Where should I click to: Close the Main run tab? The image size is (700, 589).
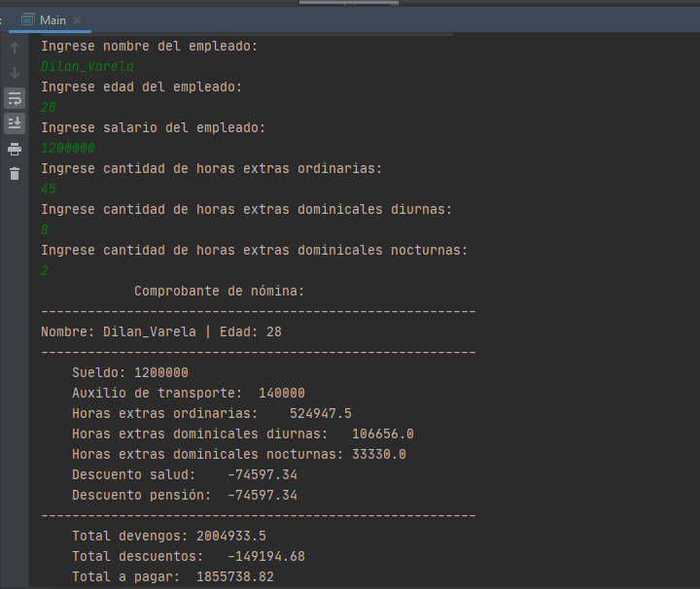[78, 20]
